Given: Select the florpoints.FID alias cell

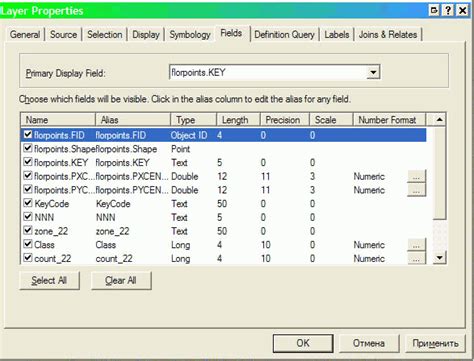Looking at the screenshot, I should click(121, 135).
